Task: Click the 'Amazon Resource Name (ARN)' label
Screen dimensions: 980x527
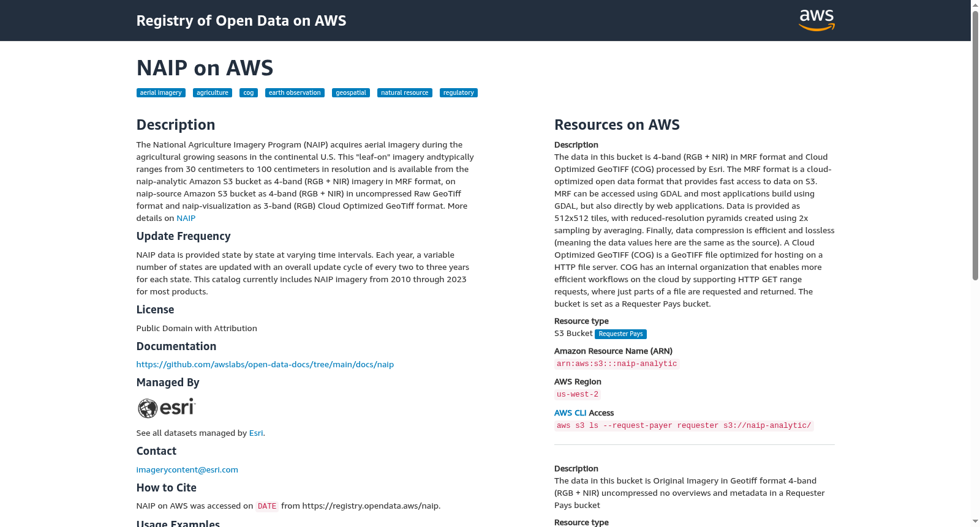Action: (x=613, y=351)
